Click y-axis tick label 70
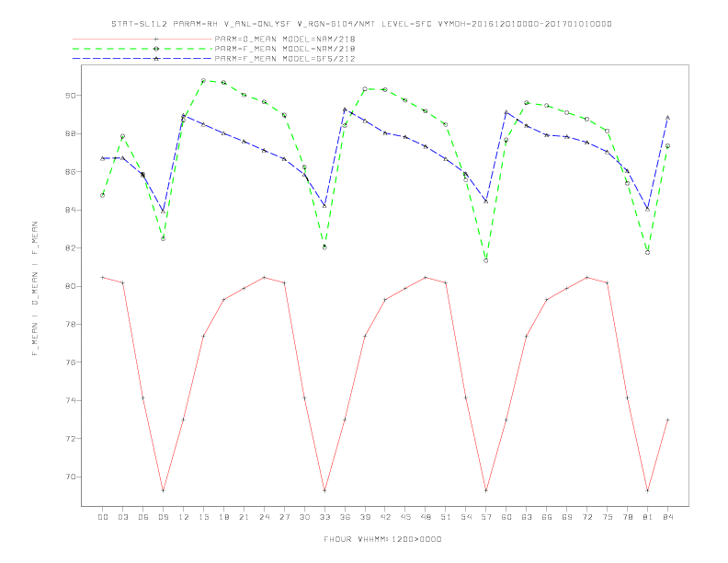 pos(71,477)
